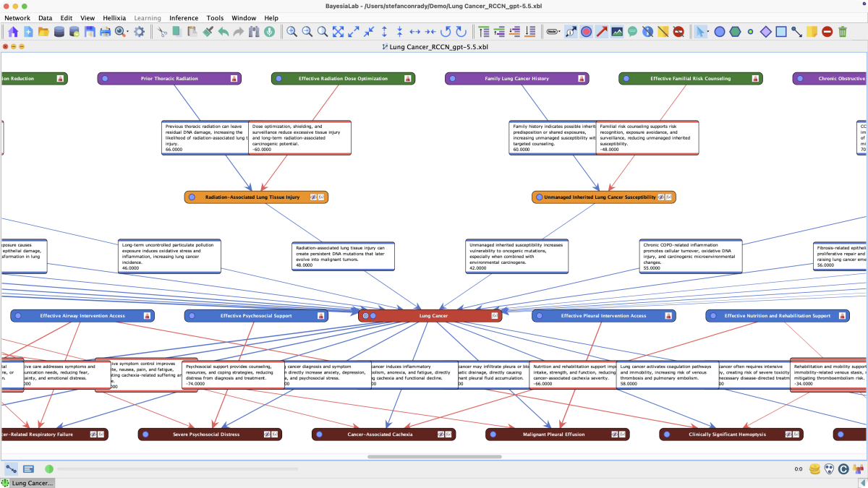
Task: Toggle the red circle node display button
Action: [x=586, y=32]
